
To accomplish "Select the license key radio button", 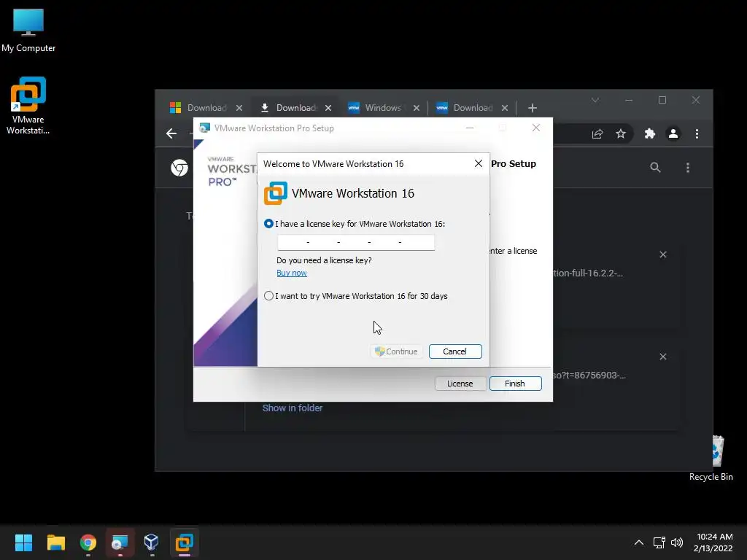I will pos(268,224).
